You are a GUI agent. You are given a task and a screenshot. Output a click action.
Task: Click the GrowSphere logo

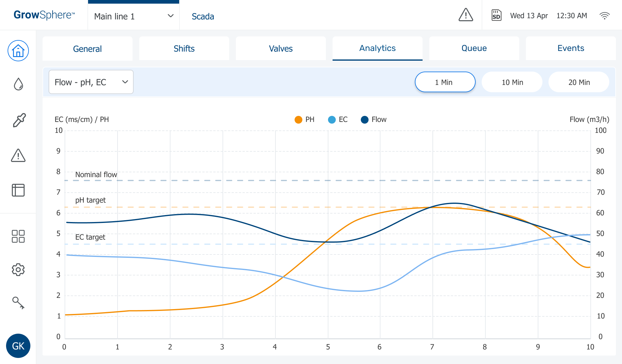tap(44, 15)
